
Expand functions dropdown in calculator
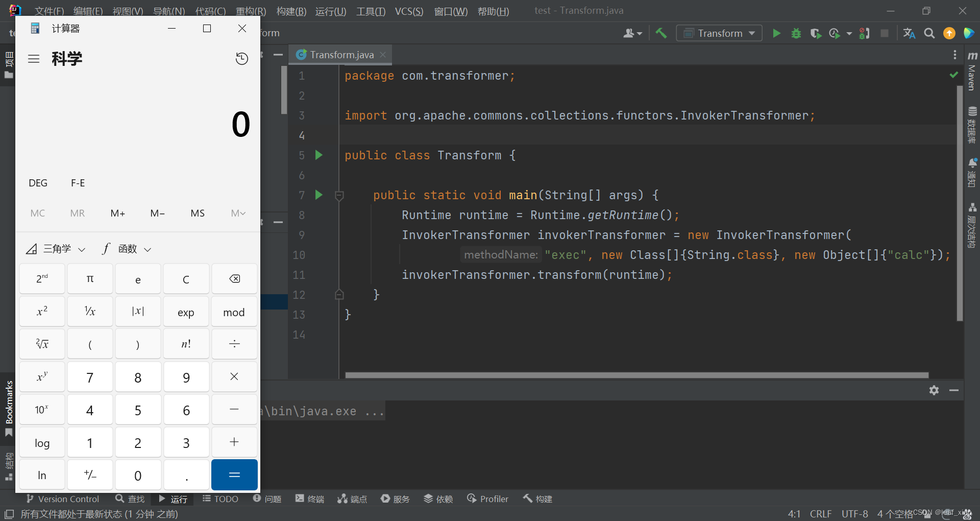coord(127,249)
